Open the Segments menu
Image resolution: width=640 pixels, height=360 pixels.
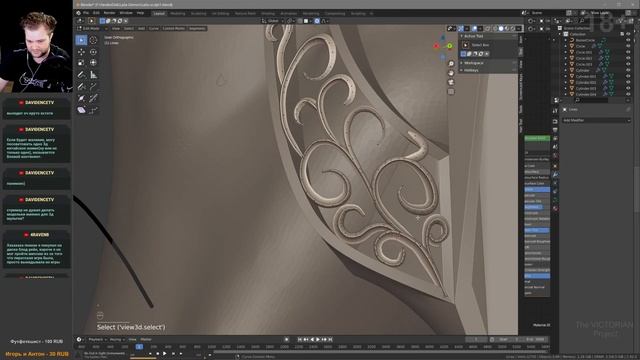coord(197,29)
